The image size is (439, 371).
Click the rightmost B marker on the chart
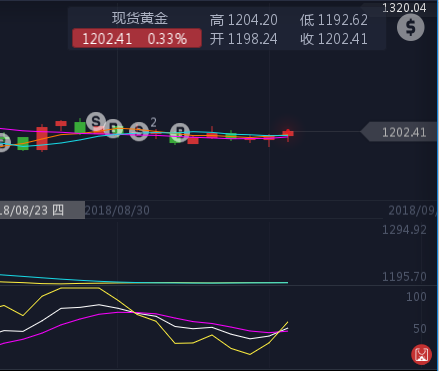(x=180, y=133)
